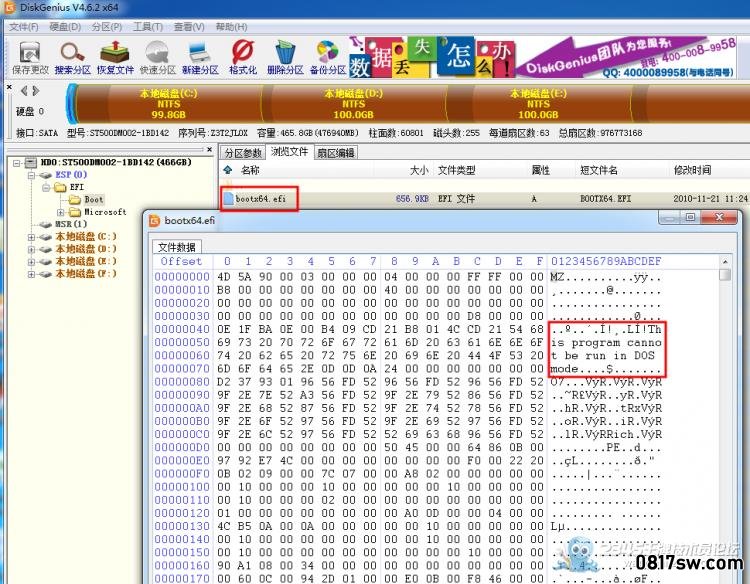The width and height of the screenshot is (750, 584).
Task: Click the up-folder arrow icon in file list
Action: click(228, 170)
